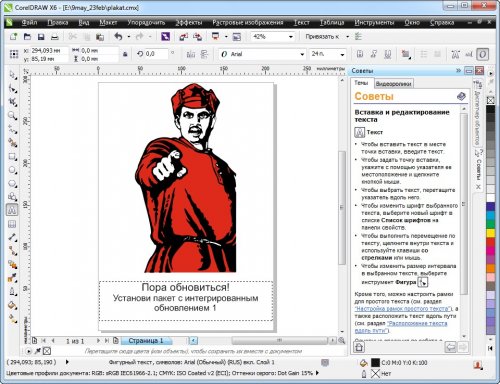Open the Растровые изображения menu
Viewport: 500px width, 384px height.
point(248,22)
